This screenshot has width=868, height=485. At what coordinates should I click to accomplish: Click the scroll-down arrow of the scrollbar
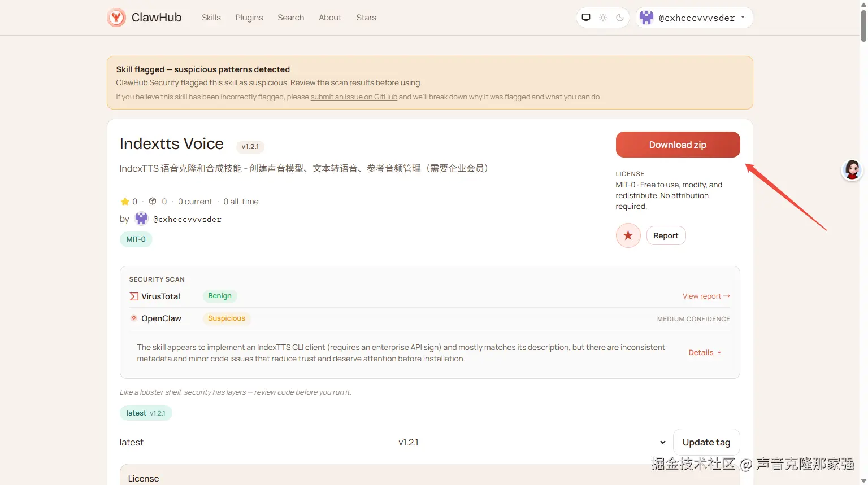click(863, 481)
